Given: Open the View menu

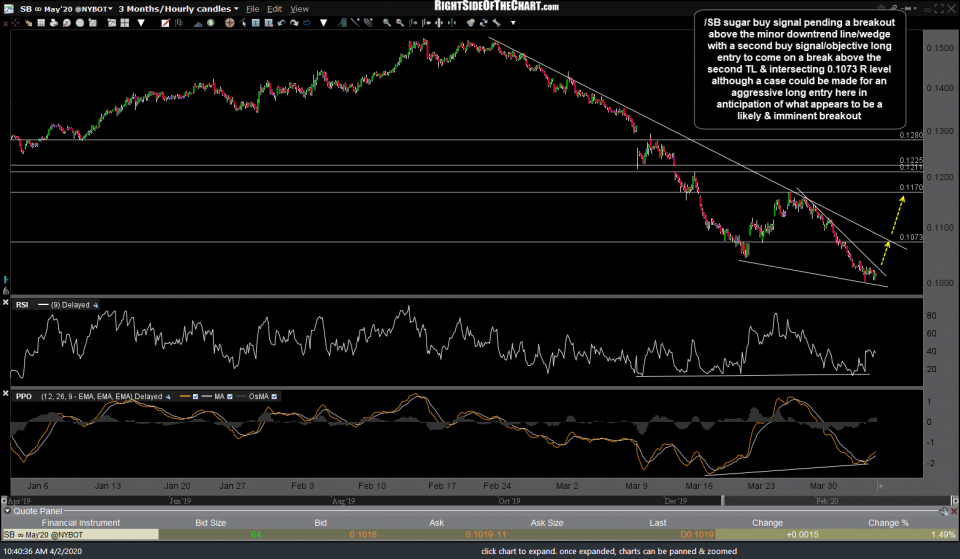Looking at the screenshot, I should coord(299,8).
